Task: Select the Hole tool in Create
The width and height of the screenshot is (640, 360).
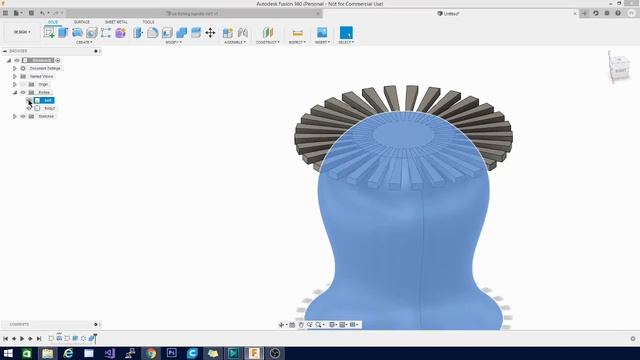Action: pos(92,33)
